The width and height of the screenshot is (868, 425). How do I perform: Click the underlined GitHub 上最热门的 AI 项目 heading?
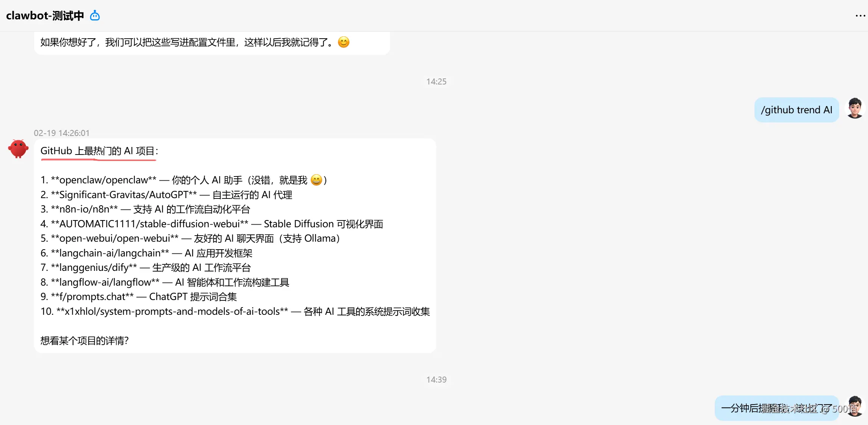pos(99,151)
